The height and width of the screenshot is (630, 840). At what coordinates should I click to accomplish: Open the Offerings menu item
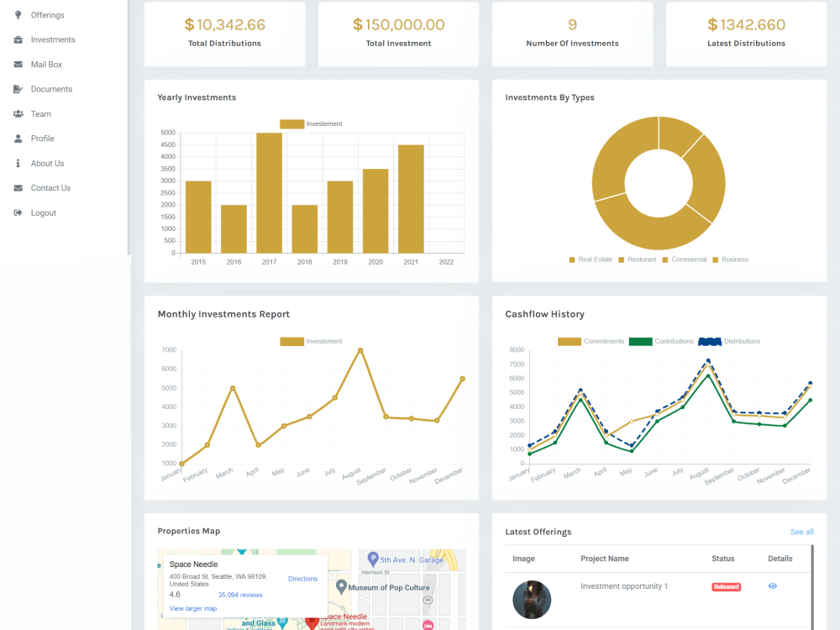47,15
